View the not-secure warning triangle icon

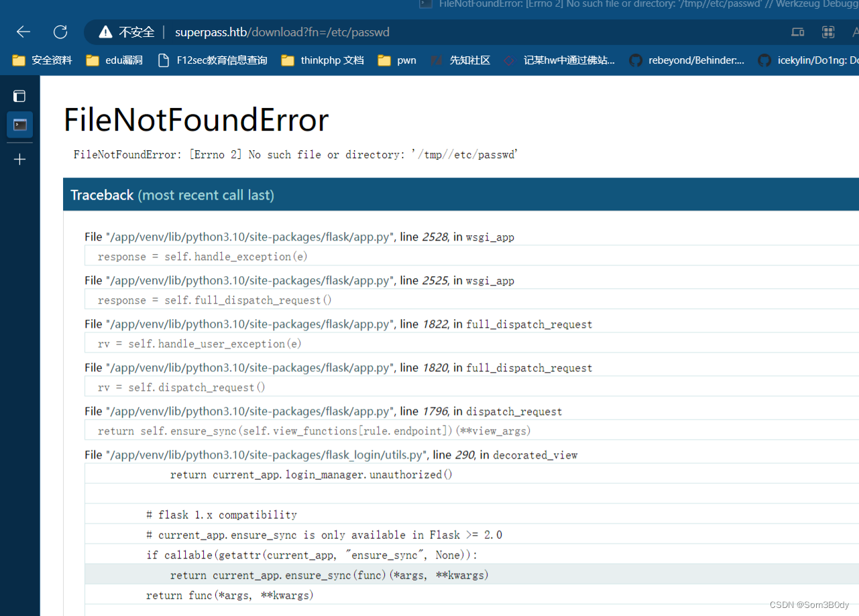(x=105, y=32)
